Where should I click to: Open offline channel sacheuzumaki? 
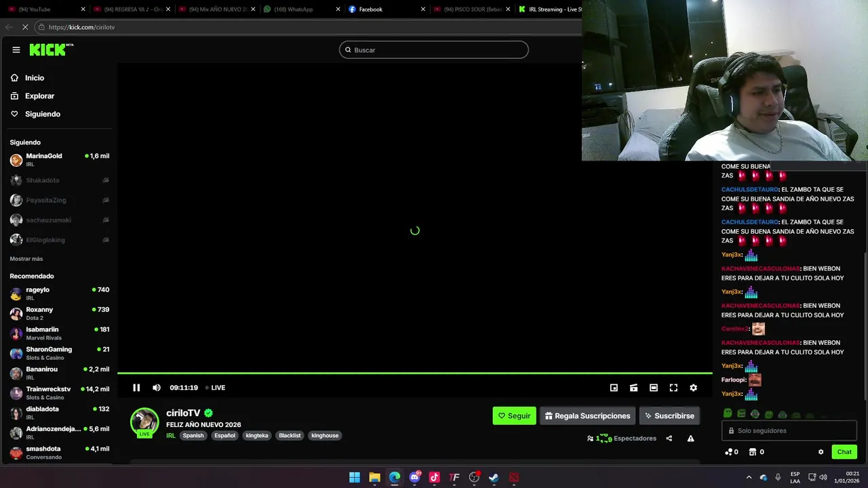(60, 220)
